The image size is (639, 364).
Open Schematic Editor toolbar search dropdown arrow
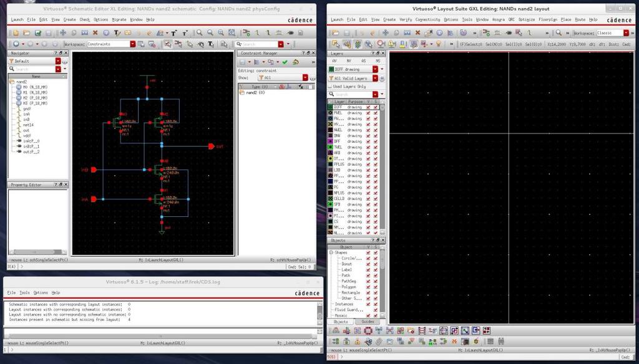(281, 44)
